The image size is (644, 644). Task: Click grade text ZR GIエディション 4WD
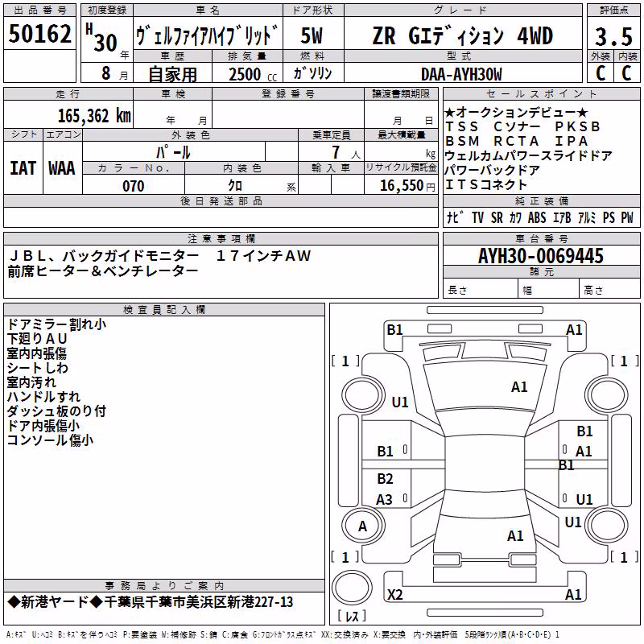coord(462,35)
